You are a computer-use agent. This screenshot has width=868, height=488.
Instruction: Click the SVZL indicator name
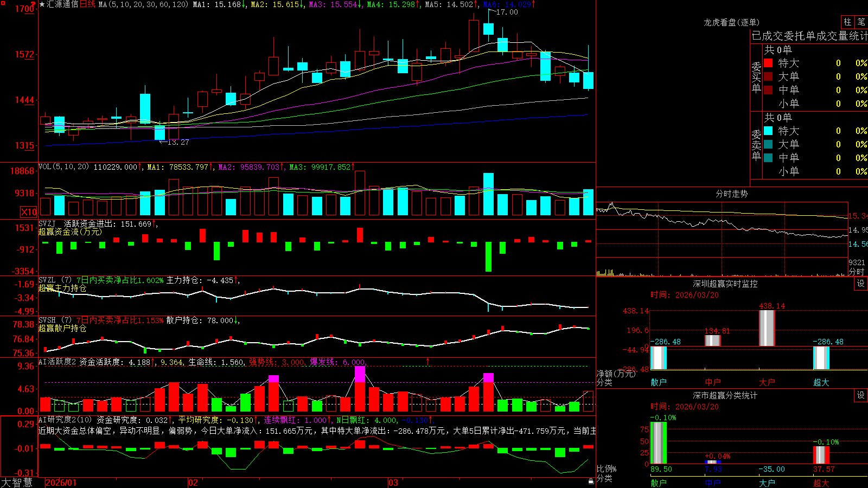(x=47, y=280)
